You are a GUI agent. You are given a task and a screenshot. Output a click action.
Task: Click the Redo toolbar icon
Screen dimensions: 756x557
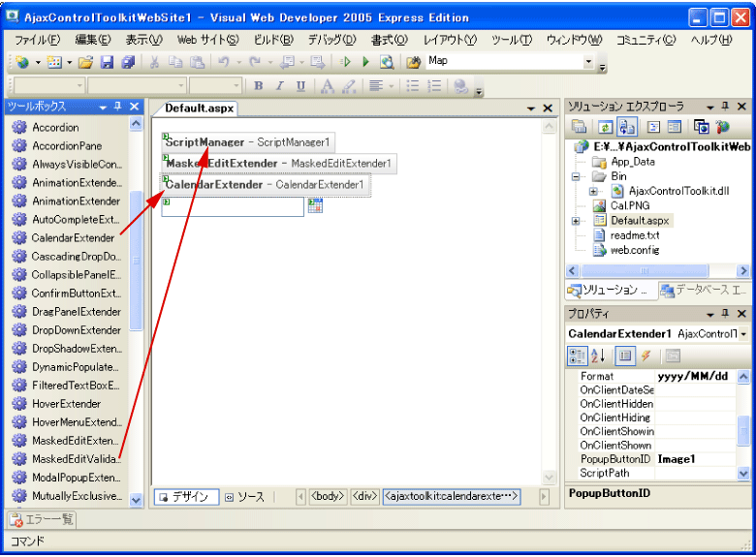pos(255,62)
